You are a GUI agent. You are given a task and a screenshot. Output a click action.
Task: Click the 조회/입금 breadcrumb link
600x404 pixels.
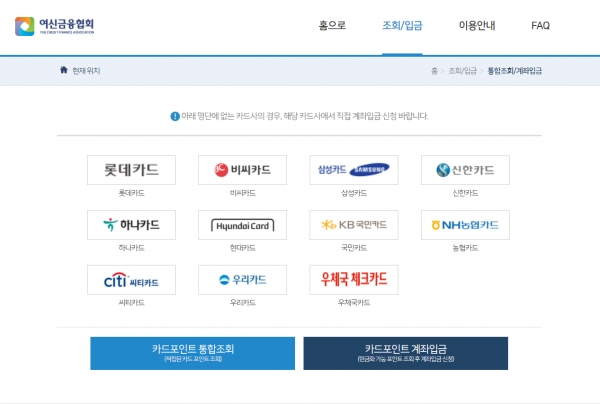click(462, 71)
